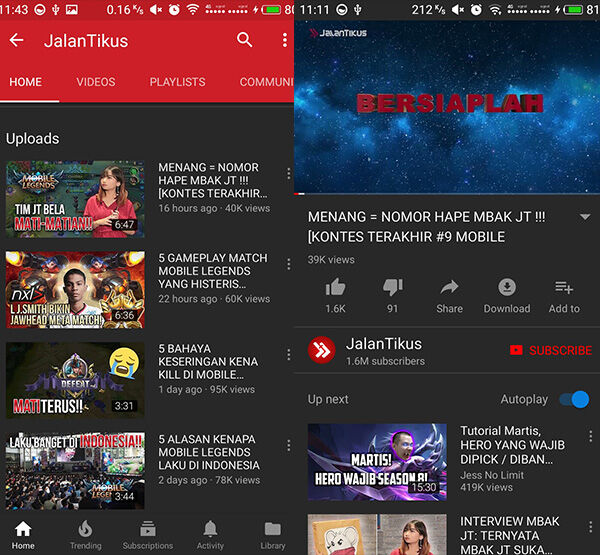Switch to the VIDEOS tab
600x555 pixels.
96,82
